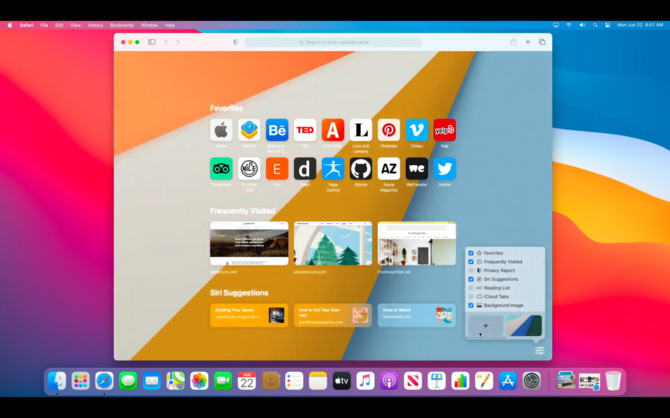Open the Safari menu
Viewport: 670px width, 418px height.
tap(26, 25)
